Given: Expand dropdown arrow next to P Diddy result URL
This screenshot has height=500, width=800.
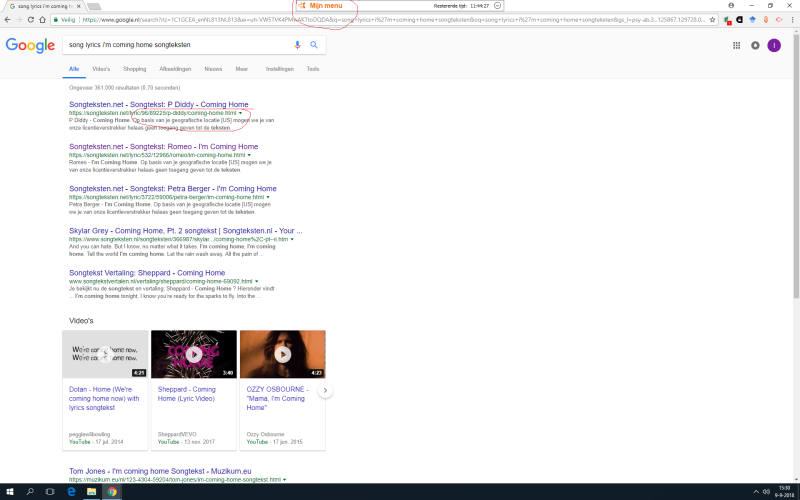Looking at the screenshot, I should coord(240,113).
